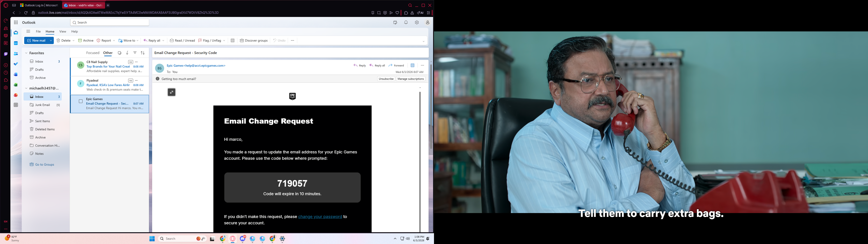Click the Opera snapshot capture icon
The height and width of the screenshot is (244, 868).
pos(379,13)
